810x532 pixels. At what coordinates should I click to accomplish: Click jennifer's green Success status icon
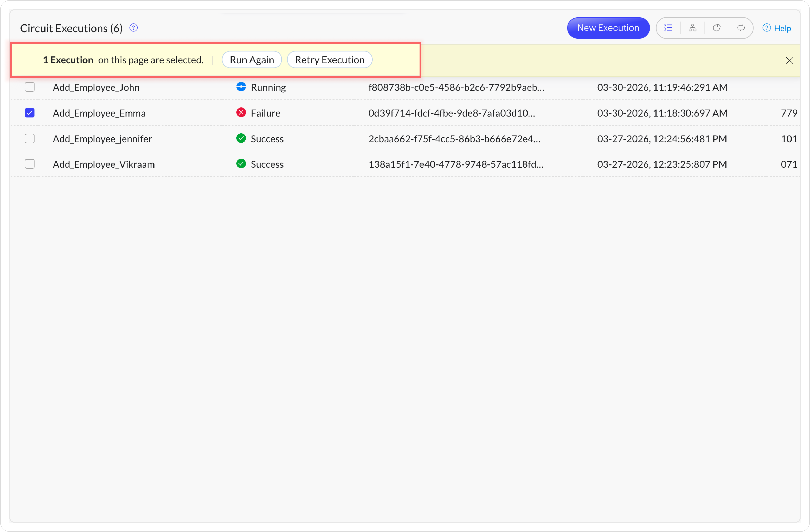tap(241, 138)
